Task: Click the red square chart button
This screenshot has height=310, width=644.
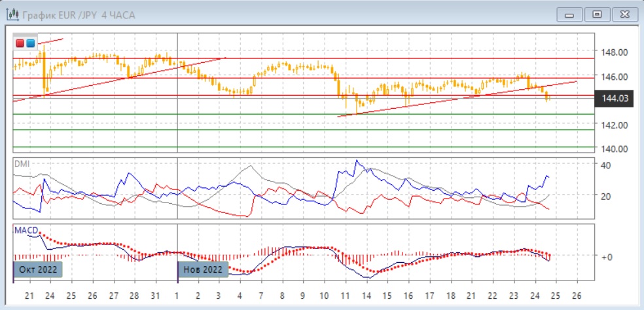Action: (20, 43)
